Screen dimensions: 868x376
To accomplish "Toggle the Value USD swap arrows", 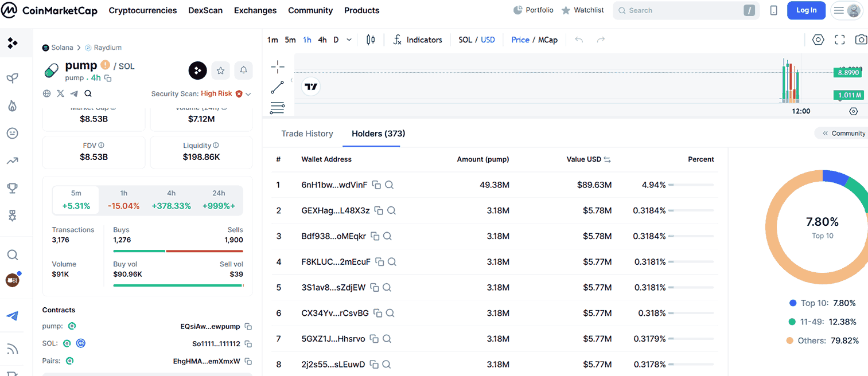I will coord(607,159).
